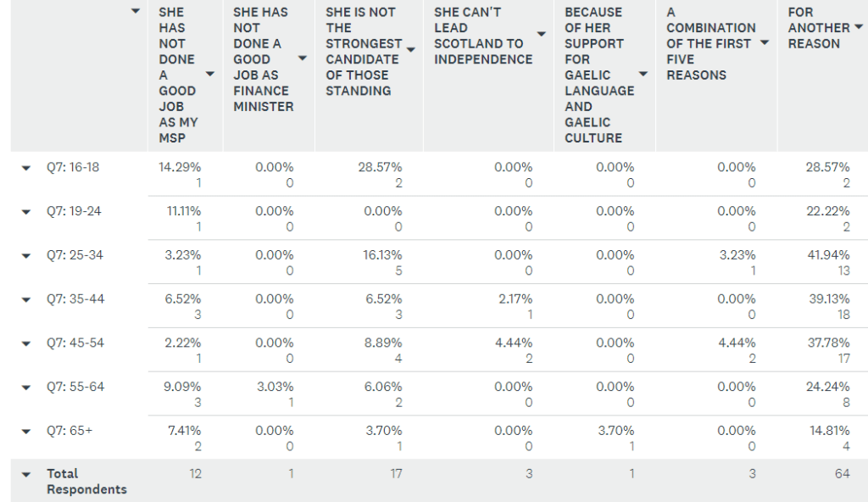Viewport: 868px width, 502px height.
Task: Open the row-label header dropdown arrow
Action: [x=135, y=11]
